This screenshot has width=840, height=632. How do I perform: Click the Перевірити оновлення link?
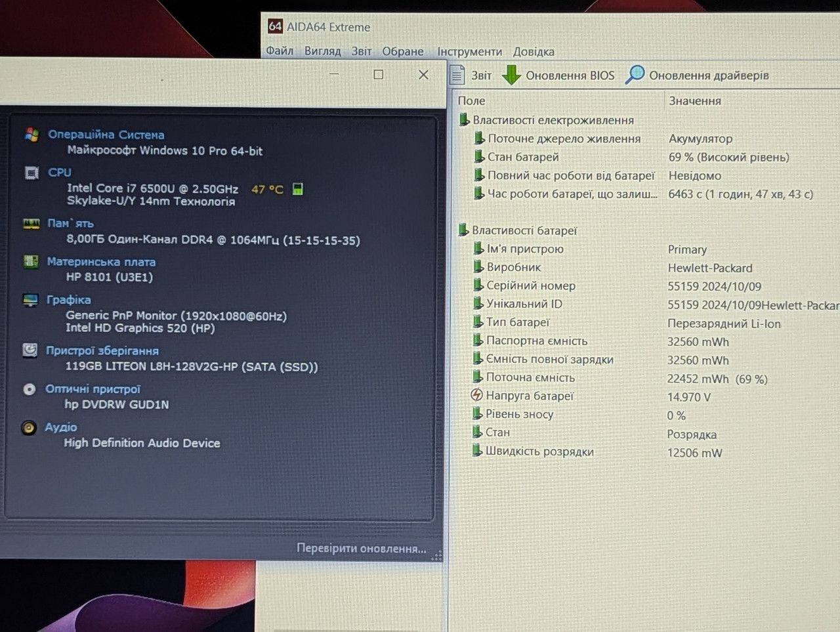(x=362, y=548)
